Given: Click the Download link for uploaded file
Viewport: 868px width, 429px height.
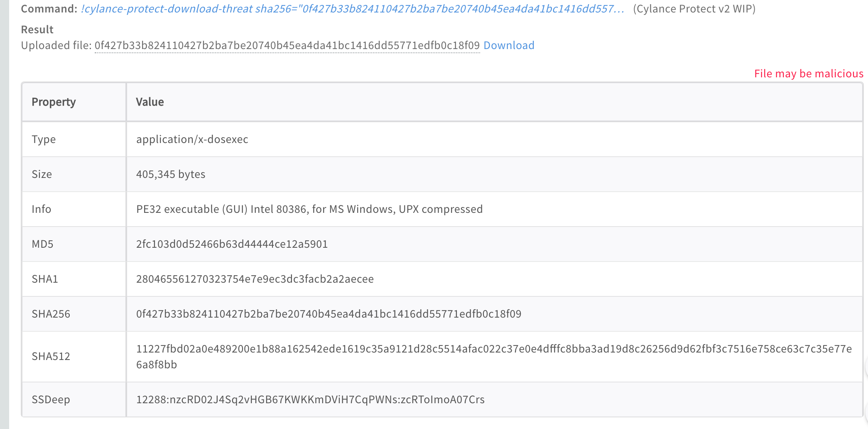Looking at the screenshot, I should click(509, 45).
